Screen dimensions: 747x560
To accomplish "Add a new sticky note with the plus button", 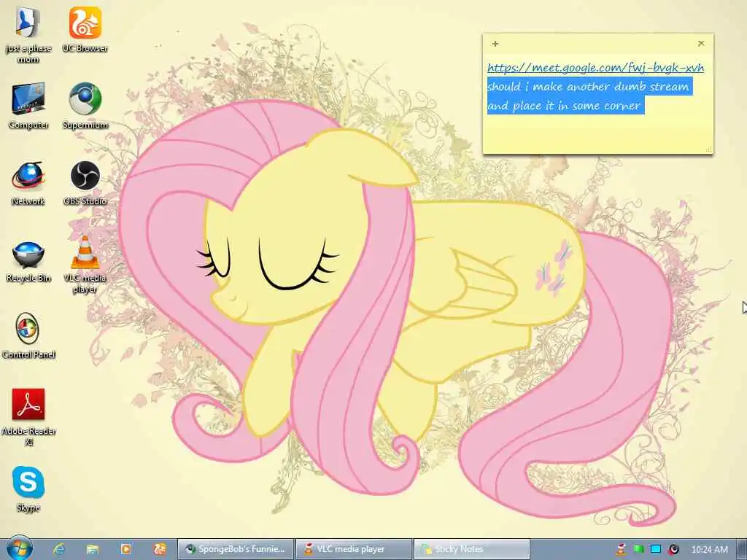I will [495, 44].
